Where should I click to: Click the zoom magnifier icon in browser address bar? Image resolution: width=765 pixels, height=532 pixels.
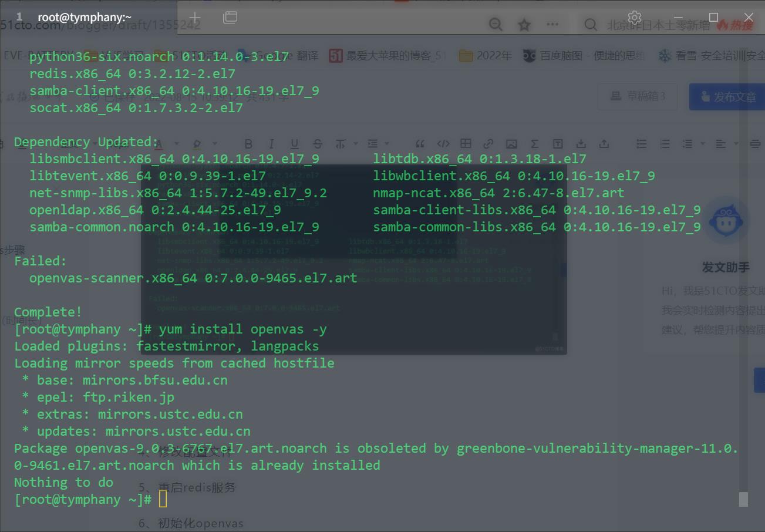point(496,25)
